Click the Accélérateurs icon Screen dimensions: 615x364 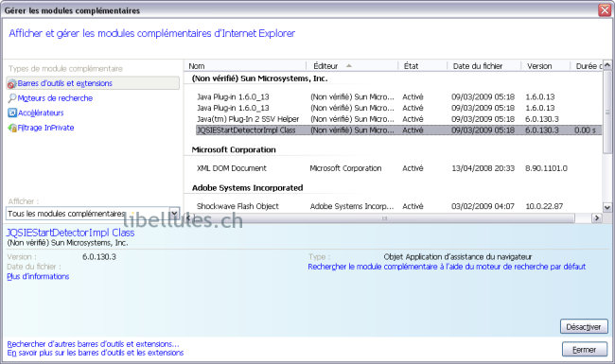(12, 113)
